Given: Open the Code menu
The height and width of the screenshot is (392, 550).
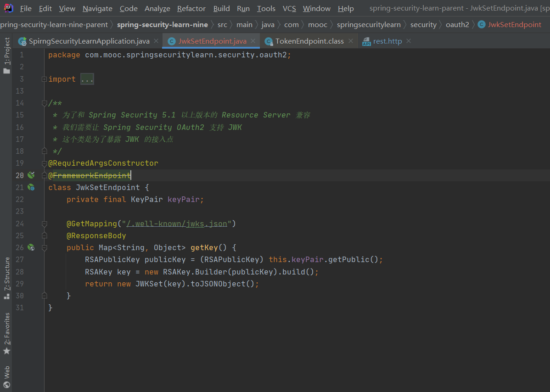Looking at the screenshot, I should click(x=129, y=8).
